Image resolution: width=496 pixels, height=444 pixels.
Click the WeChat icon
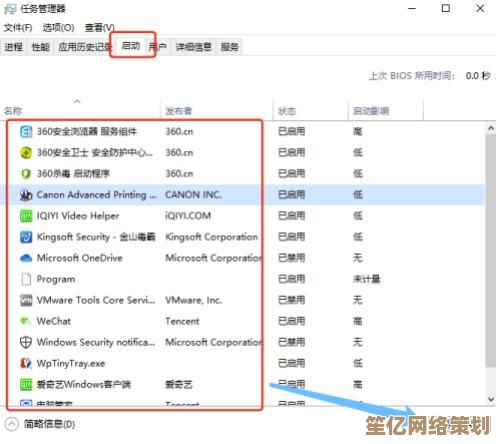click(x=25, y=321)
